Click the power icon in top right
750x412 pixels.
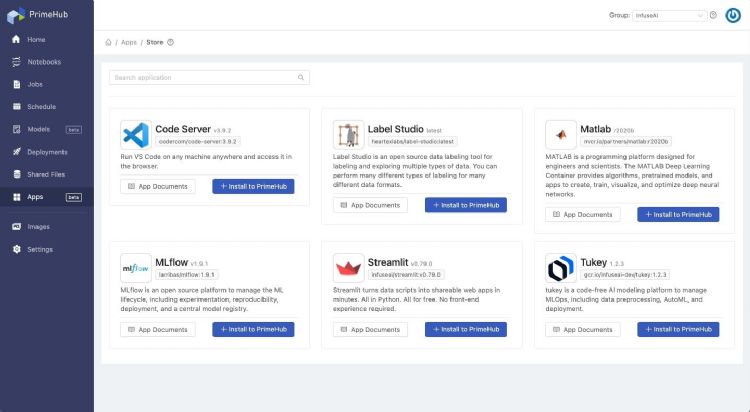(733, 16)
